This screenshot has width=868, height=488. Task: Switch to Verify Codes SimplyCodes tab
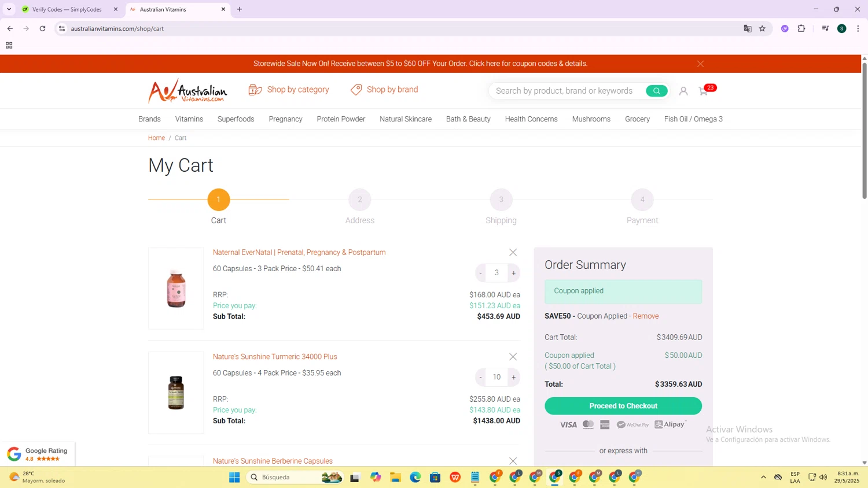68,9
